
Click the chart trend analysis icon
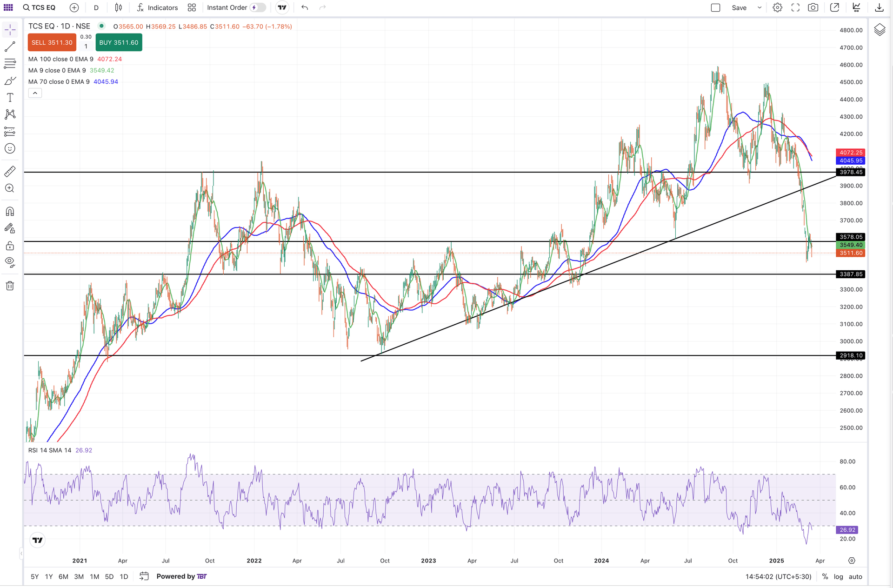pyautogui.click(x=856, y=7)
